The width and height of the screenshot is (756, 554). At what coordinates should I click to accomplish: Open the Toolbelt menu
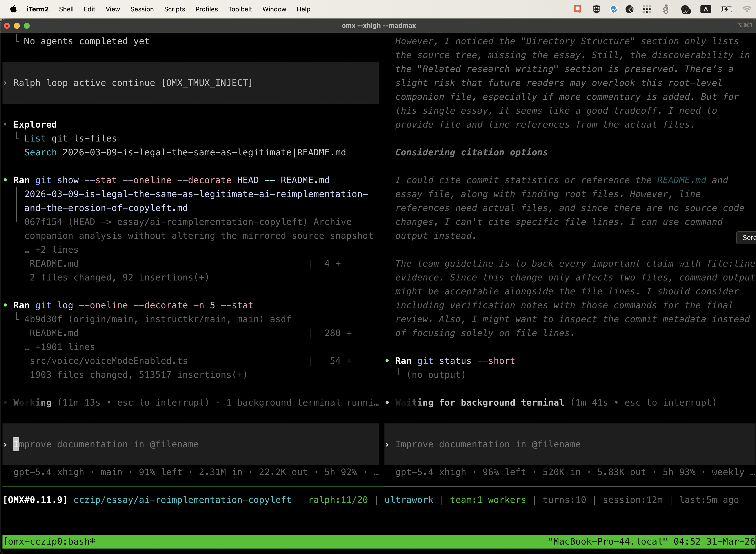pos(240,9)
